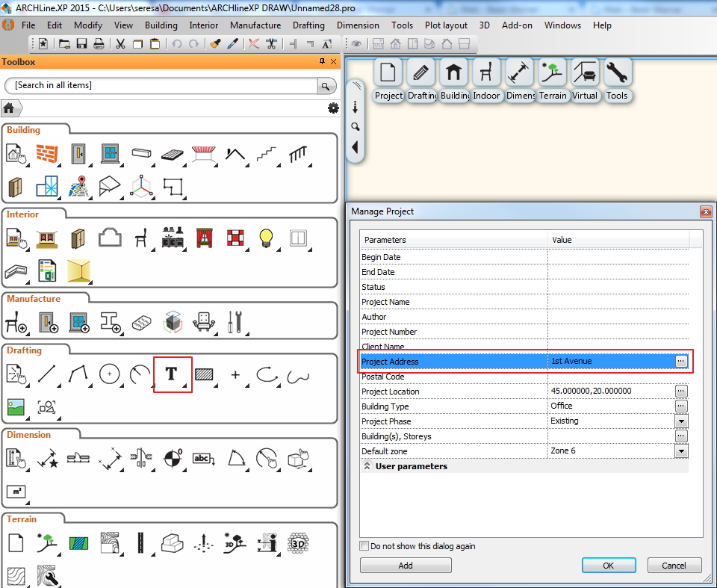This screenshot has width=717, height=588.
Task: Select the Lamp light bulb tool
Action: (266, 238)
